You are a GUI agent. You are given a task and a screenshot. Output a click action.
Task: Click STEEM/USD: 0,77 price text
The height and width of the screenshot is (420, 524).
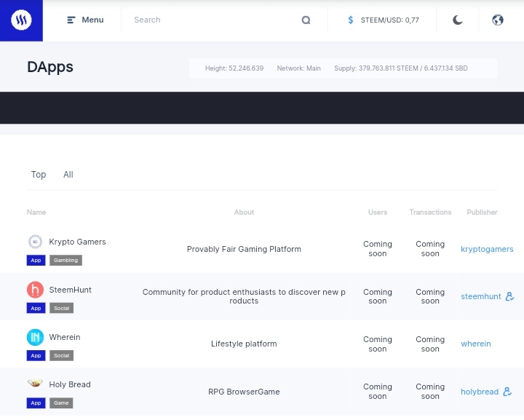(x=389, y=20)
